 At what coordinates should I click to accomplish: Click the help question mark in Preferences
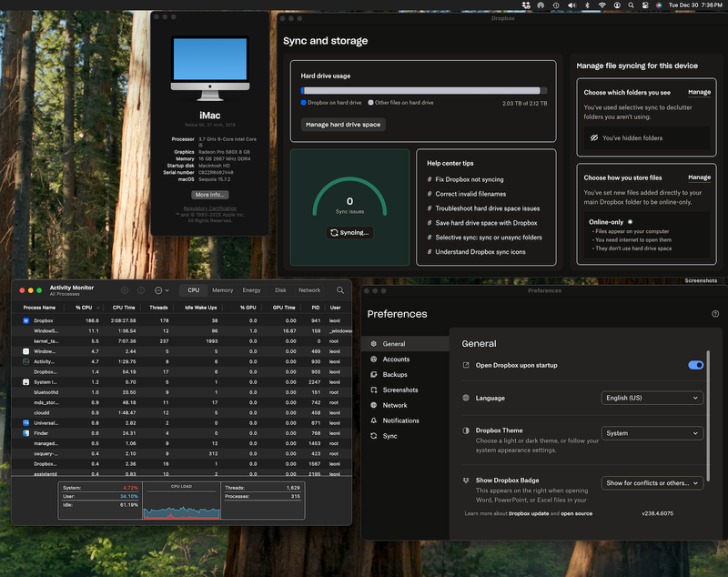(715, 314)
